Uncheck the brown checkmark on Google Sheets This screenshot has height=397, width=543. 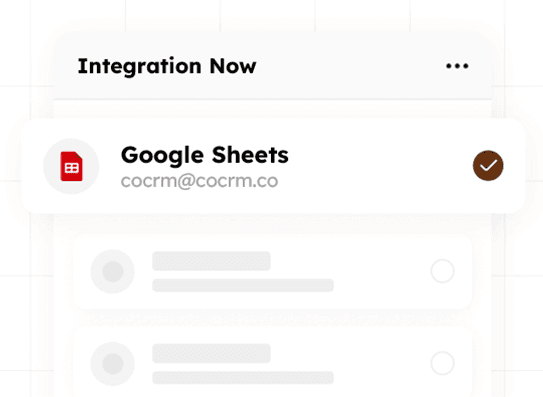(x=488, y=166)
